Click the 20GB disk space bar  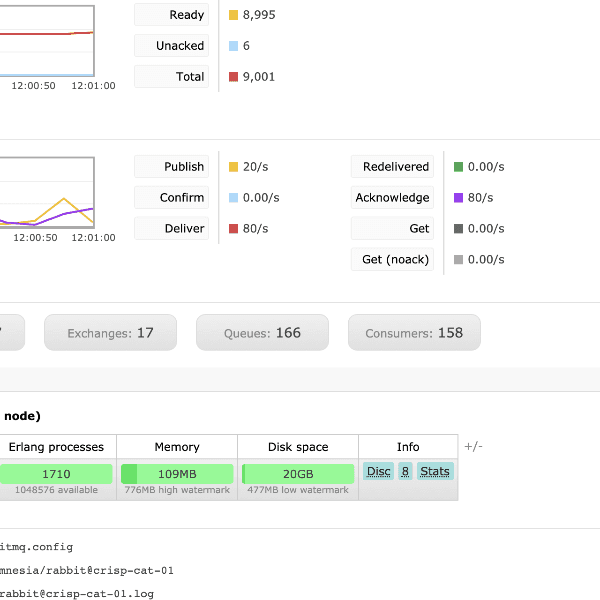(x=297, y=473)
